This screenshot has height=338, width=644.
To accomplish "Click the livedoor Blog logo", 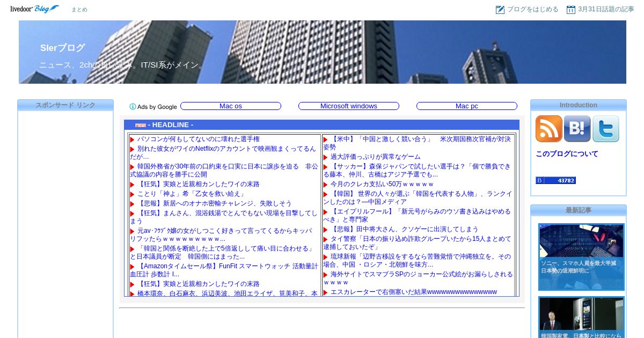I will click(x=35, y=9).
